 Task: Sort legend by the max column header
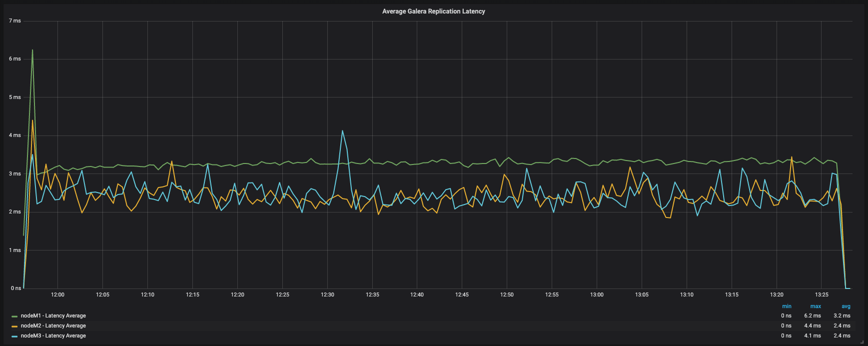(x=816, y=306)
